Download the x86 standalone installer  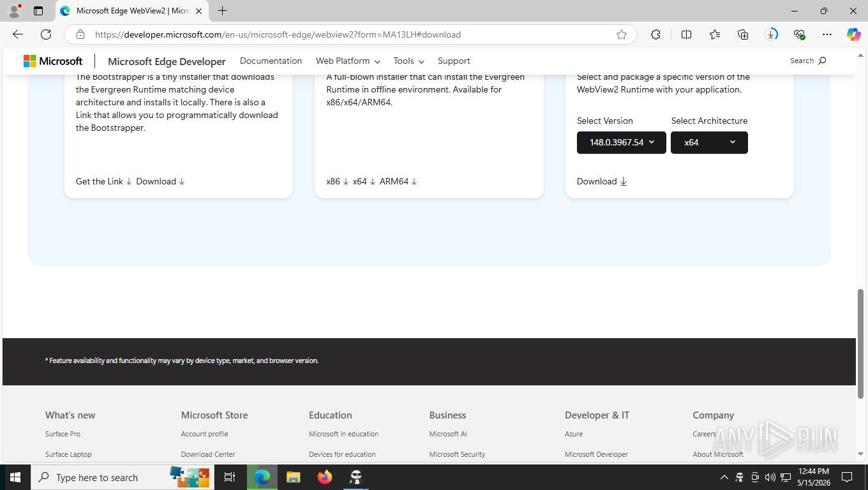point(338,181)
